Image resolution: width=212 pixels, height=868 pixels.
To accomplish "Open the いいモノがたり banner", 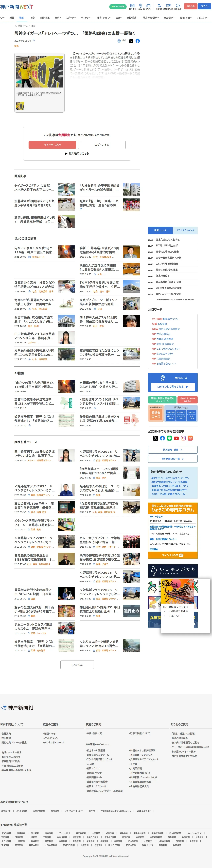I will (x=173, y=571).
